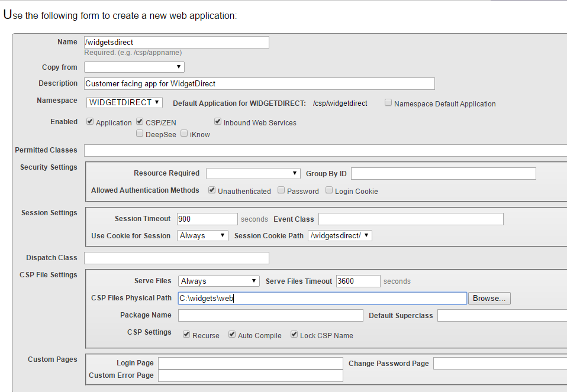Open the Serve Files dropdown
Viewport: 567px width, 392px height.
tap(218, 281)
